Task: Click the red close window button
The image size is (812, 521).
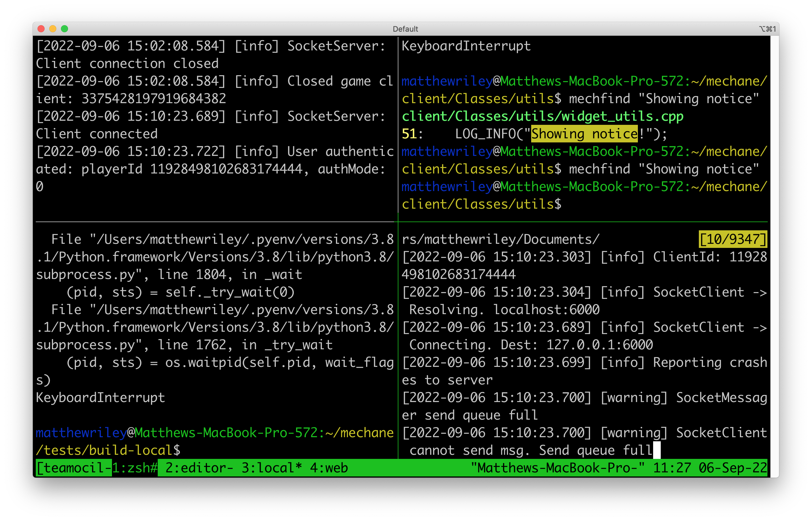Action: click(41, 29)
